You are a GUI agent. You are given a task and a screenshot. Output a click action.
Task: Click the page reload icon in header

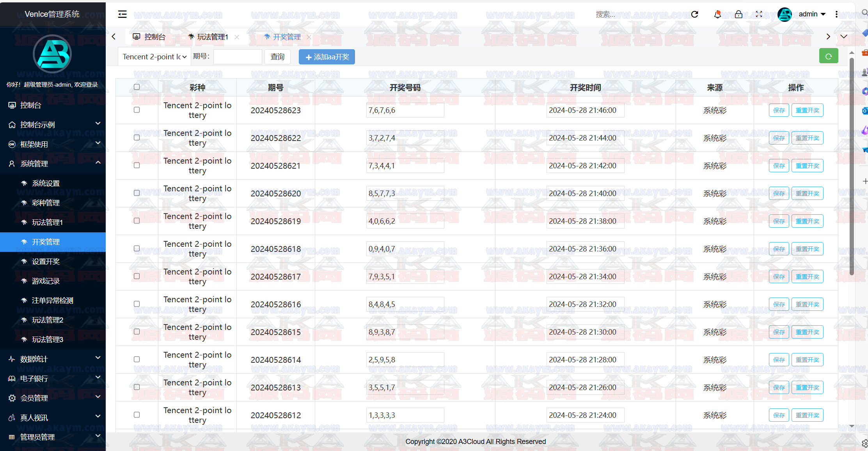[694, 14]
